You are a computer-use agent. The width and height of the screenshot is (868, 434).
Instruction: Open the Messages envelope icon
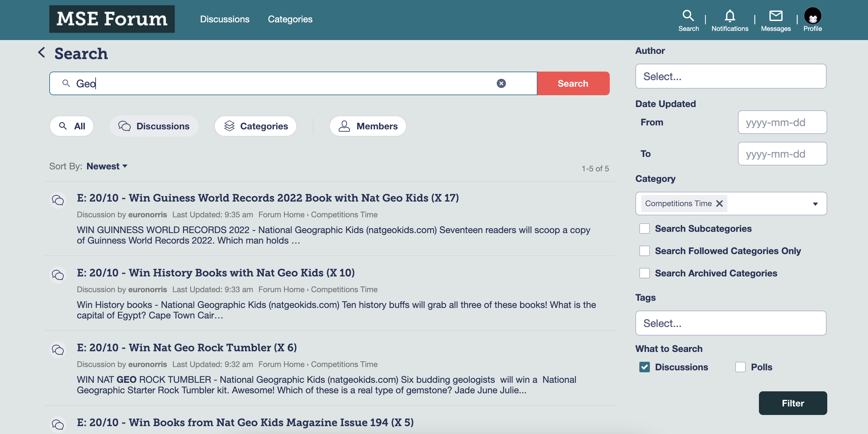775,20
